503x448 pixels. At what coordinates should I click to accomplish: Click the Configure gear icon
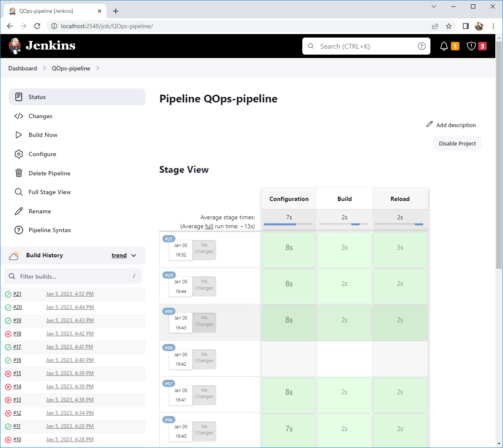click(x=19, y=154)
